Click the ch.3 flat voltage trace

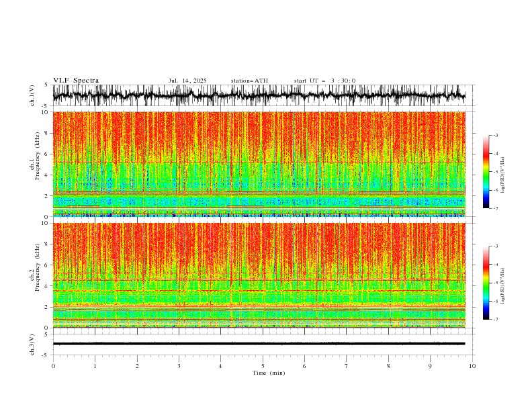coord(259,344)
